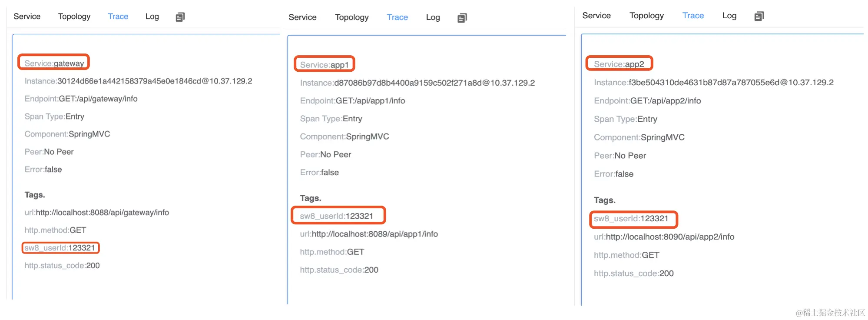Click the Tags. heading in the app2 panel
Viewport: 868px width, 320px height.
605,200
